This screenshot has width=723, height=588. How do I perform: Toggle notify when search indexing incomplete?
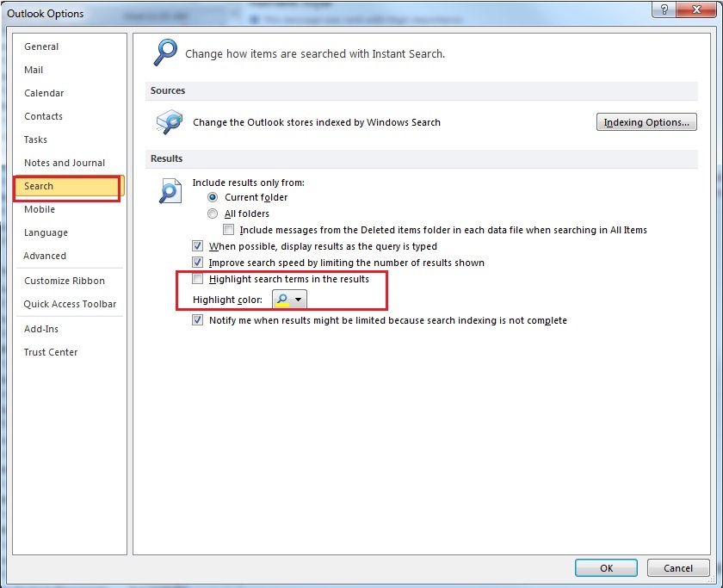197,320
